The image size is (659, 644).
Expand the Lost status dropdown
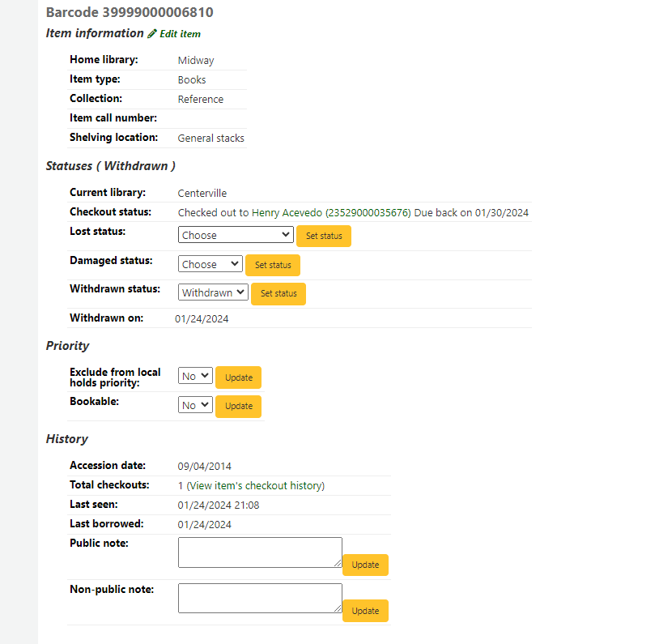pos(235,235)
